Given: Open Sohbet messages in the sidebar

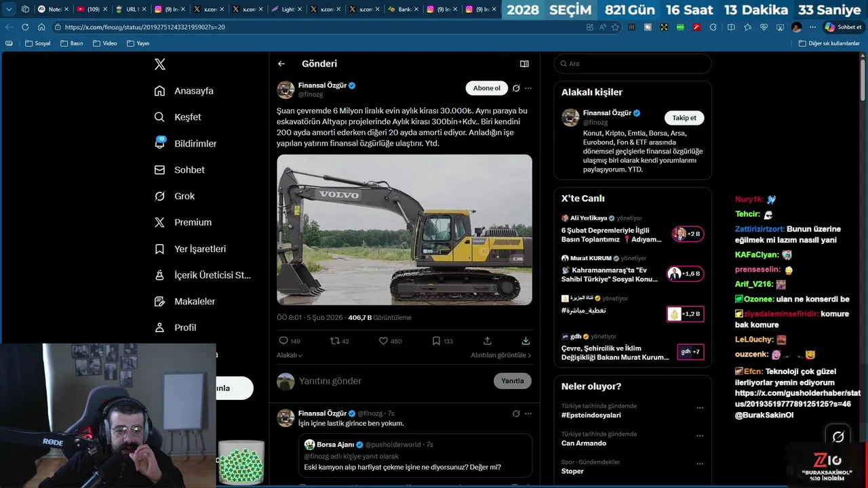Looking at the screenshot, I should click(179, 170).
